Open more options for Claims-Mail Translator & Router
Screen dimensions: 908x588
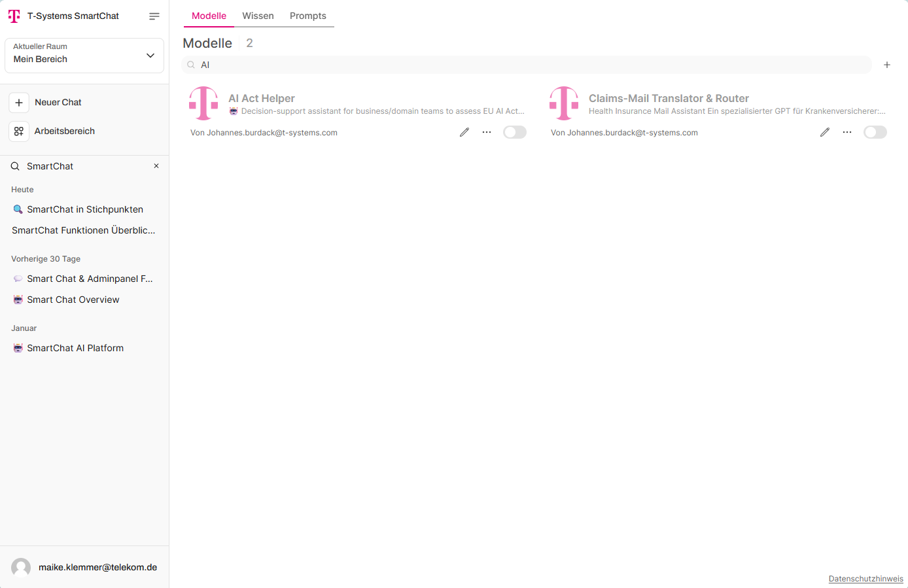click(x=847, y=132)
